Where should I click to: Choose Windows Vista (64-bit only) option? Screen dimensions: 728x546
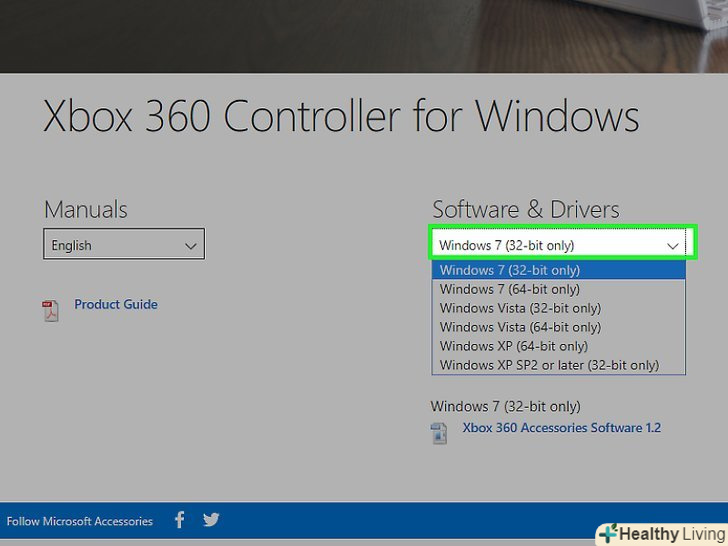(559, 327)
